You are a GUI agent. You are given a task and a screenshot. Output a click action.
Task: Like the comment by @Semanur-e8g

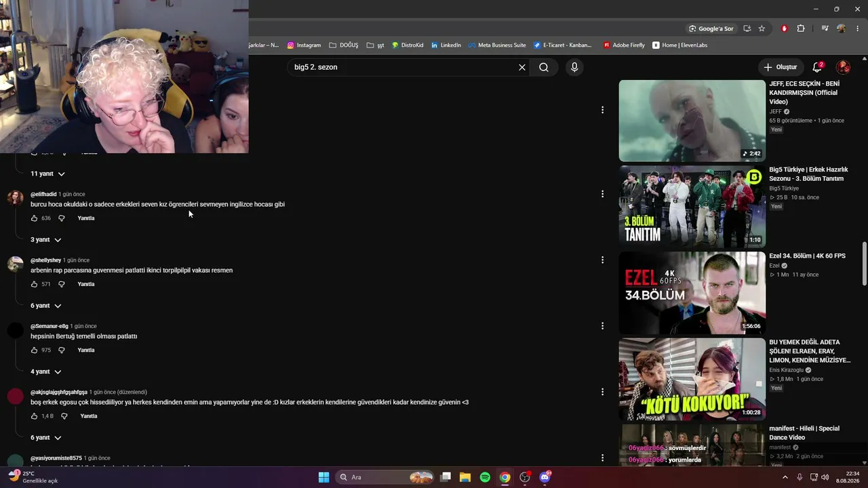coord(34,350)
